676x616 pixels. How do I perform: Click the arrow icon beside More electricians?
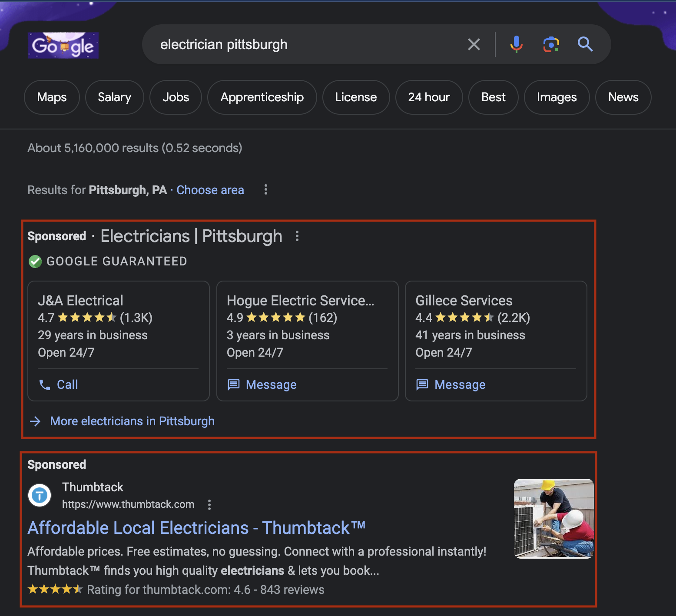pos(35,421)
